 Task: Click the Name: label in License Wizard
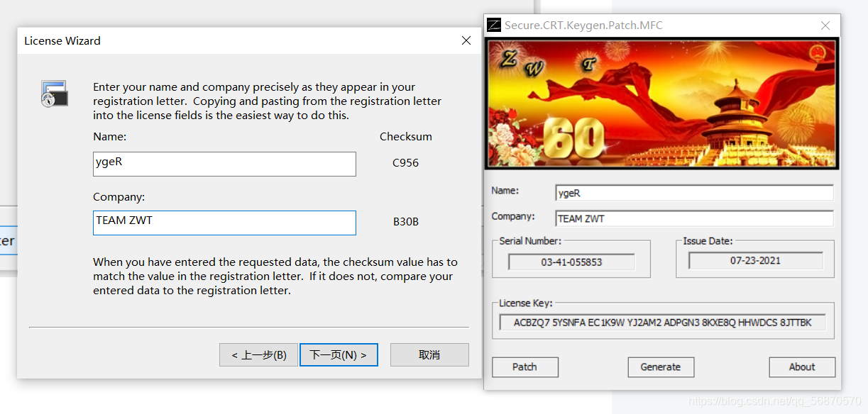click(x=110, y=137)
